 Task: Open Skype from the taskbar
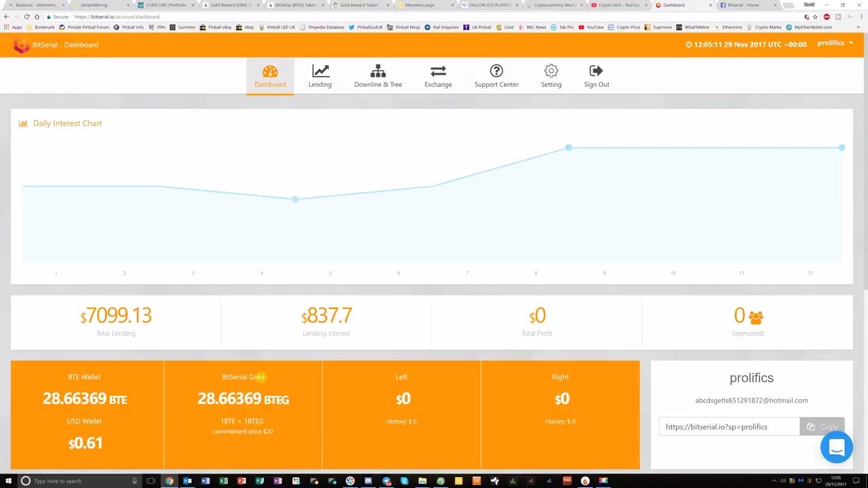[x=404, y=481]
